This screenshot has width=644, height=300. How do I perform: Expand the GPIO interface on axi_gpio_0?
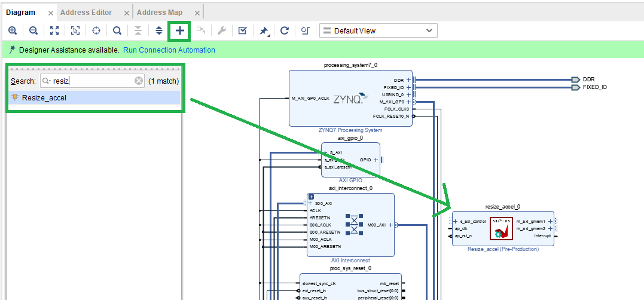pyautogui.click(x=376, y=160)
